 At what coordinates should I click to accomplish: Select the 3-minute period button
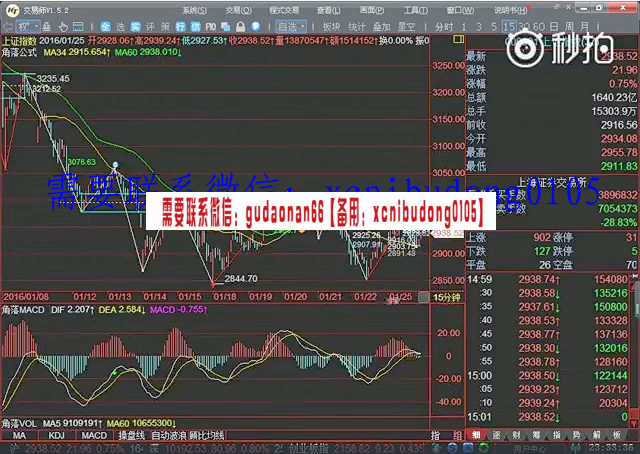click(479, 27)
